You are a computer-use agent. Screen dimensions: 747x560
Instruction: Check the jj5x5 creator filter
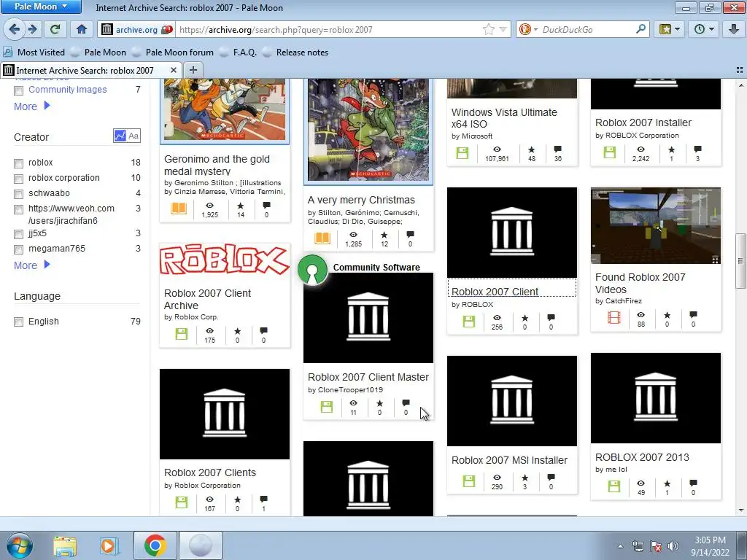point(18,234)
